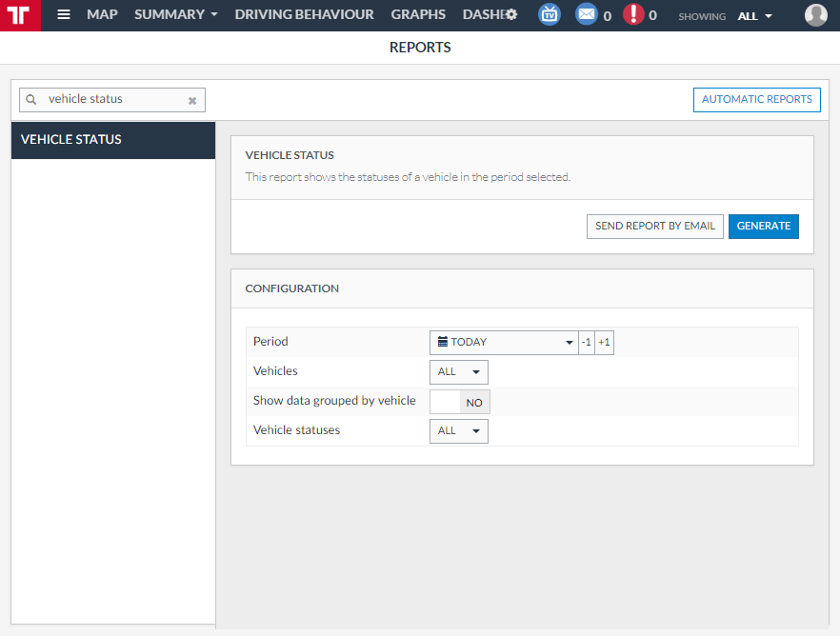
Task: Click the settings gear beside DASHB
Action: (511, 13)
